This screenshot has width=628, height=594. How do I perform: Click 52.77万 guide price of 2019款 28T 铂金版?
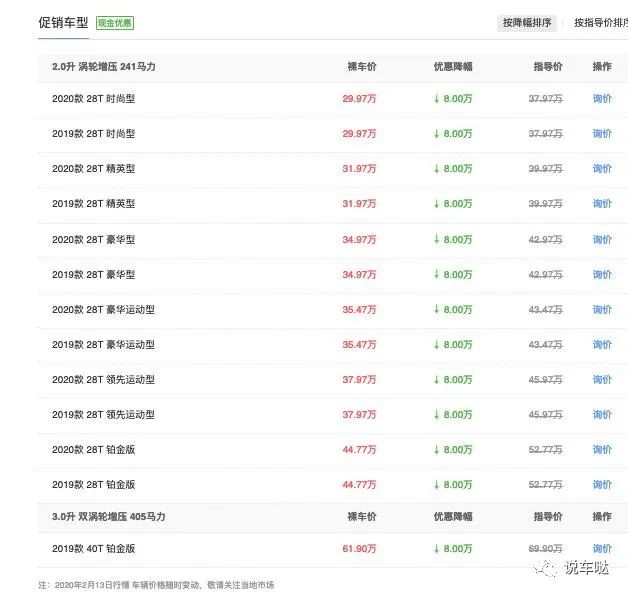[x=545, y=485]
